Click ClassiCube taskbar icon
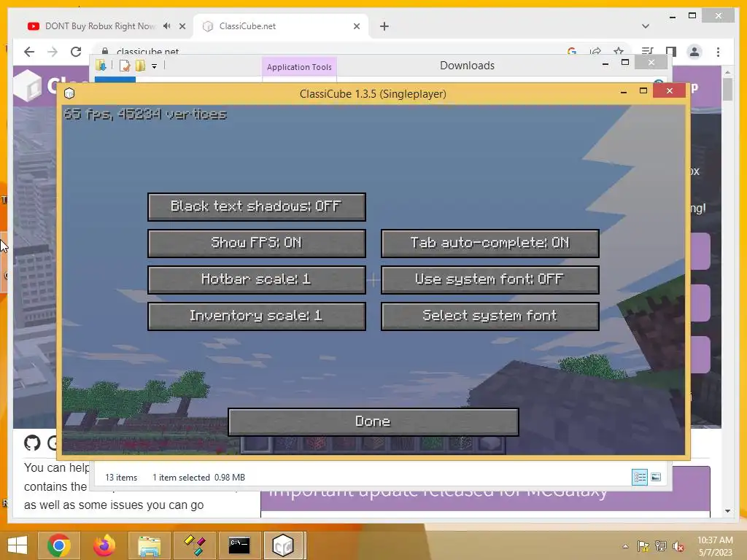 283,545
